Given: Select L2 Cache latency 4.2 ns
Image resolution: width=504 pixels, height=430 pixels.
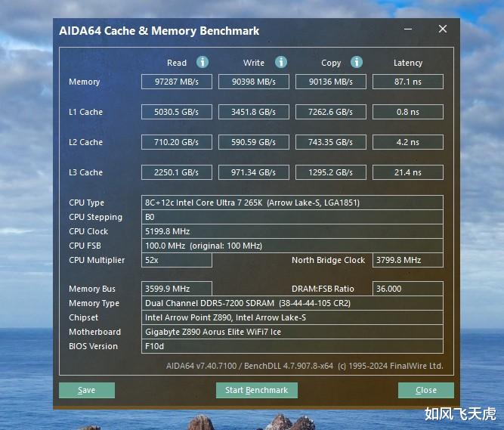Looking at the screenshot, I should [408, 142].
